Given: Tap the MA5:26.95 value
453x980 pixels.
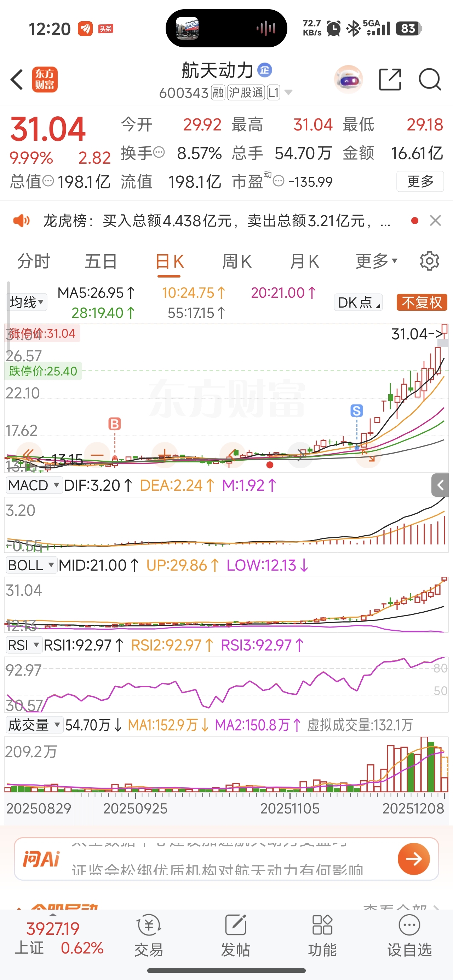Looking at the screenshot, I should point(96,293).
